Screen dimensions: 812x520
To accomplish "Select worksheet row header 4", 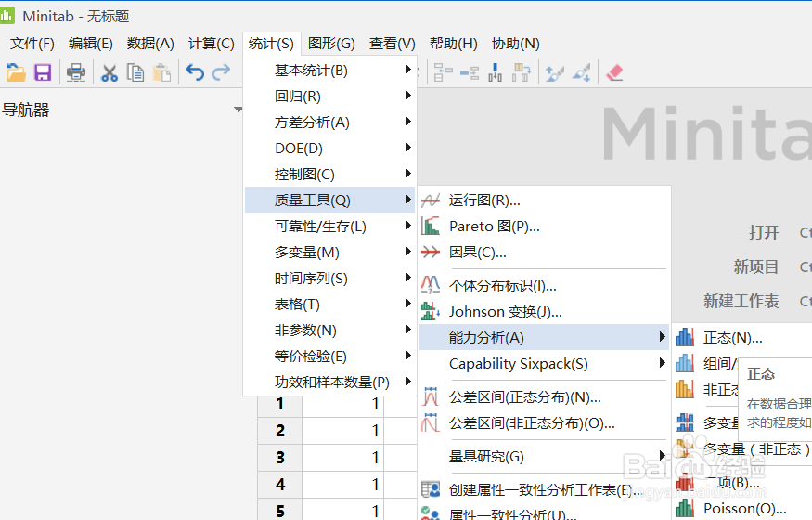I will (279, 485).
